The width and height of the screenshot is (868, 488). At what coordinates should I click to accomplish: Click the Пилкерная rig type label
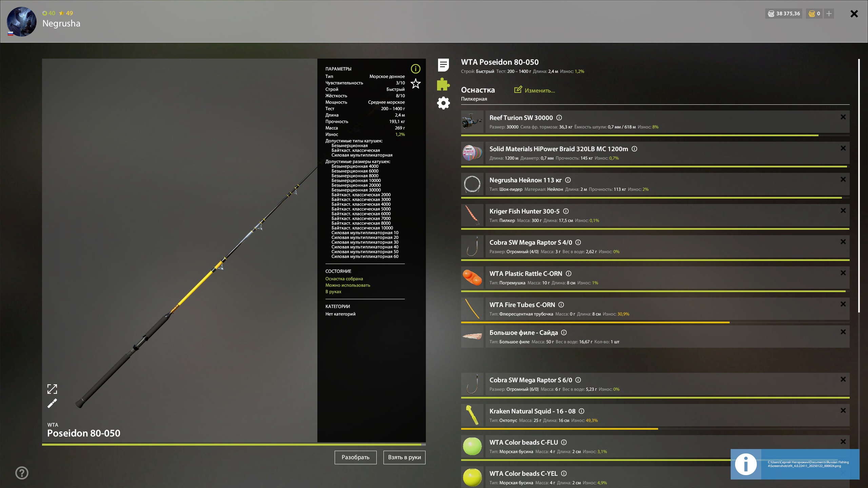click(x=474, y=99)
